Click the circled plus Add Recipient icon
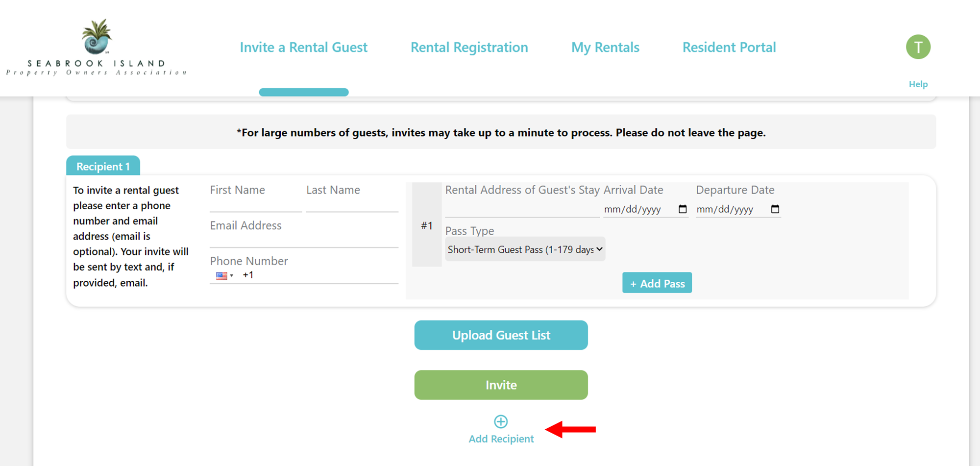This screenshot has width=980, height=466. pos(501,421)
